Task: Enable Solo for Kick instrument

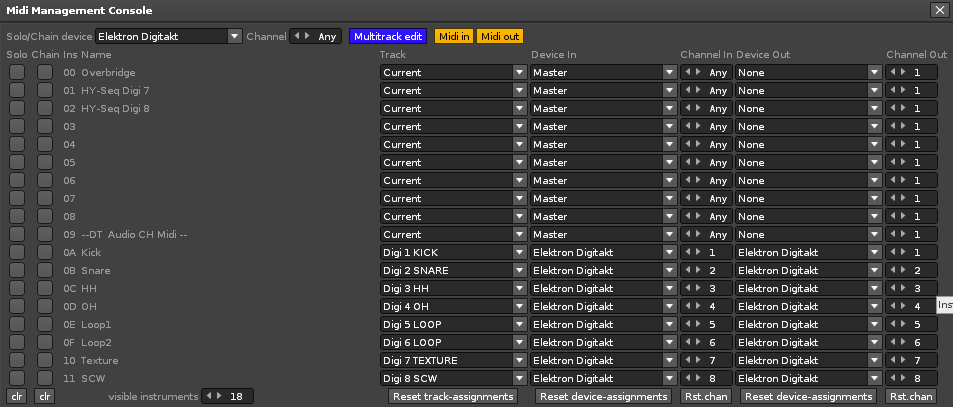Action: pos(17,252)
